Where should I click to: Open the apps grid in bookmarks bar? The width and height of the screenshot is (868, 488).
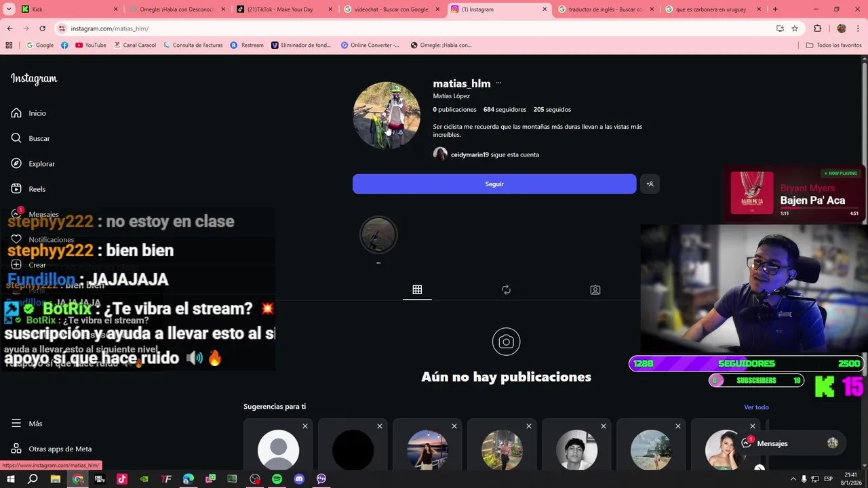(9, 45)
